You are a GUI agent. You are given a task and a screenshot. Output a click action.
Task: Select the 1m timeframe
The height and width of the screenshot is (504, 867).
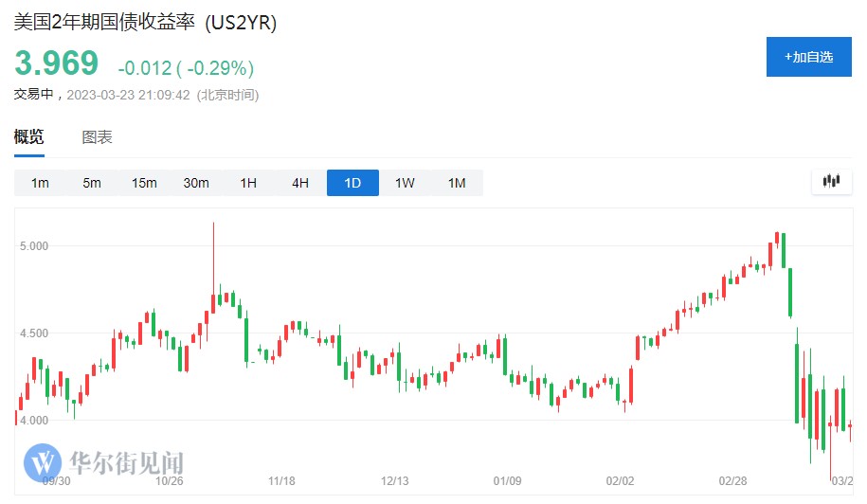pos(40,183)
